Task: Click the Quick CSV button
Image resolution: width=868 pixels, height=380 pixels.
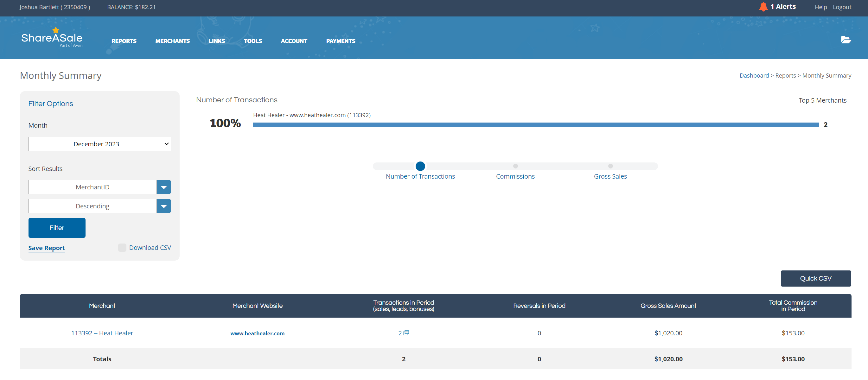Action: click(x=816, y=279)
